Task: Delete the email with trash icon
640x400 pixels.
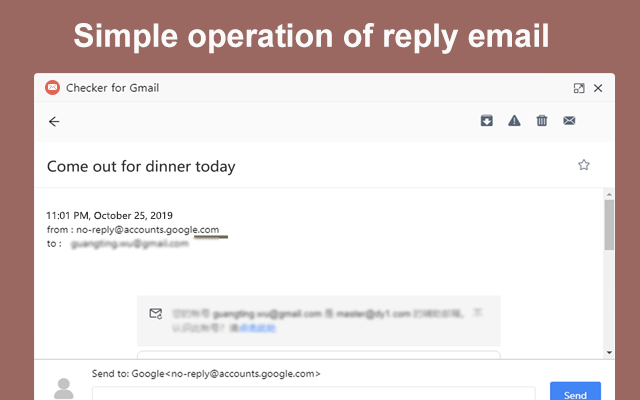Action: 542,121
